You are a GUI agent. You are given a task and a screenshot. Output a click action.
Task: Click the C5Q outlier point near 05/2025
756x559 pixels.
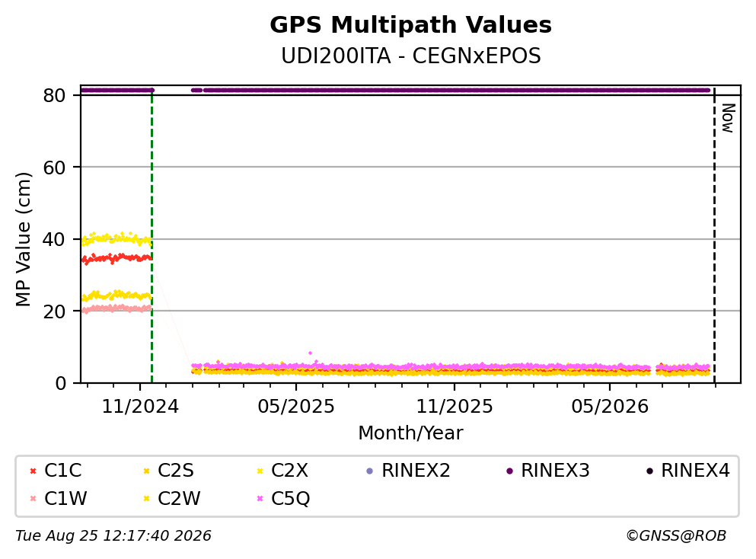point(310,353)
